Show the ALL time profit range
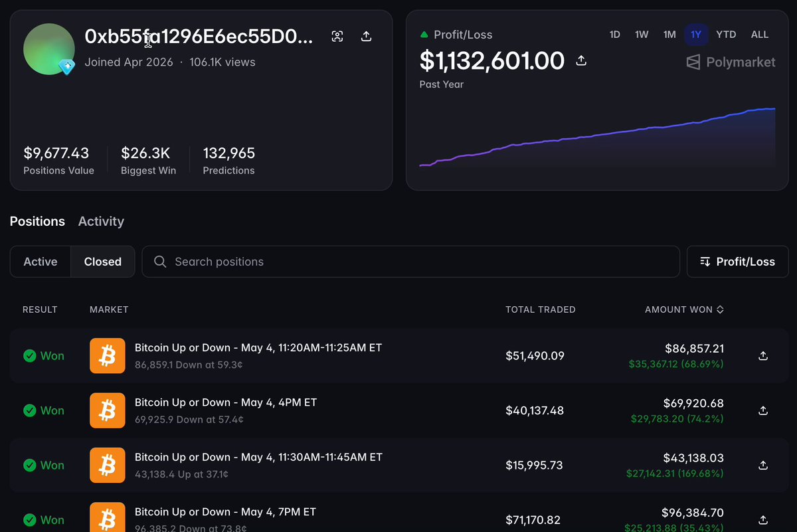Image resolution: width=797 pixels, height=532 pixels. 760,35
